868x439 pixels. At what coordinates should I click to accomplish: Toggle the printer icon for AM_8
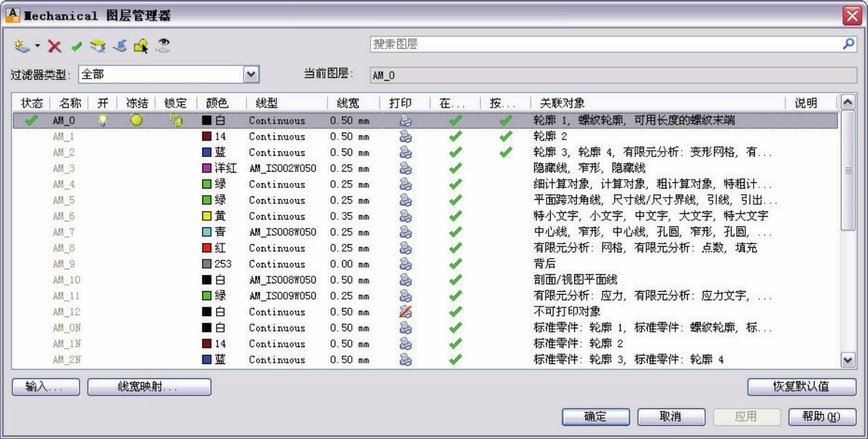(x=405, y=248)
